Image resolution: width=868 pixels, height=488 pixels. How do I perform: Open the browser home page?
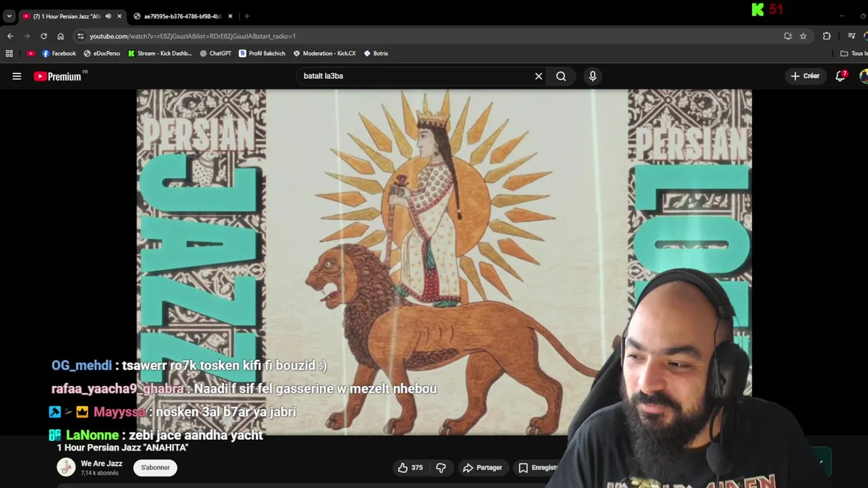click(60, 36)
